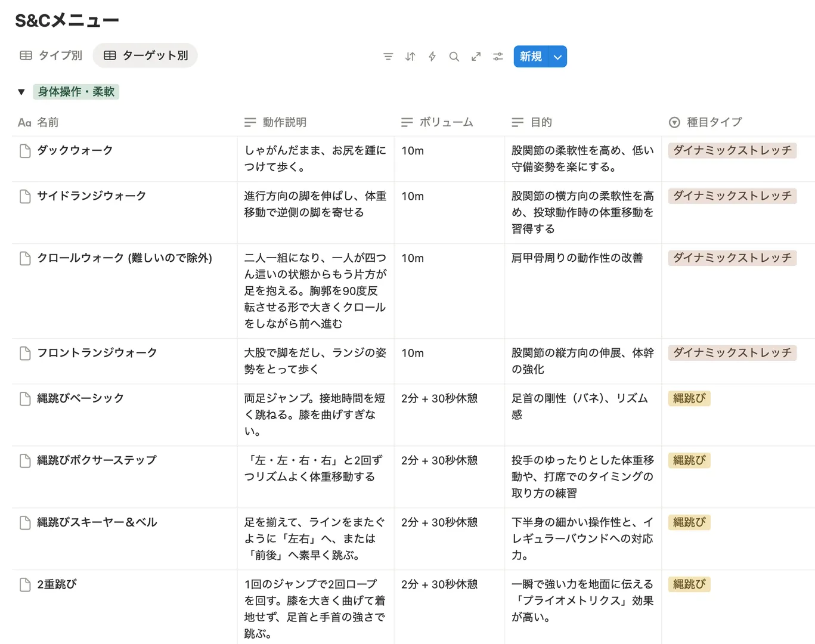Click 縄跳び tag in 縄跳びボクサーステップ row

[x=689, y=460]
